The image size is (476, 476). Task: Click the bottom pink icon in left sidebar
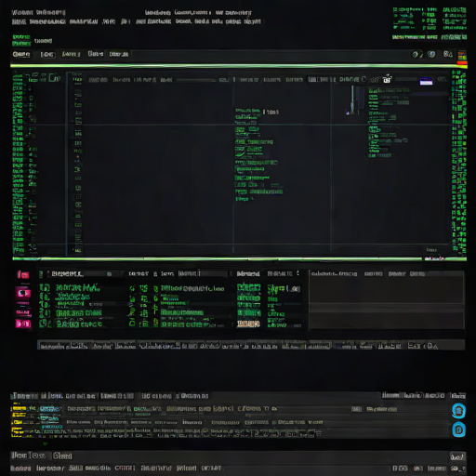tap(23, 324)
